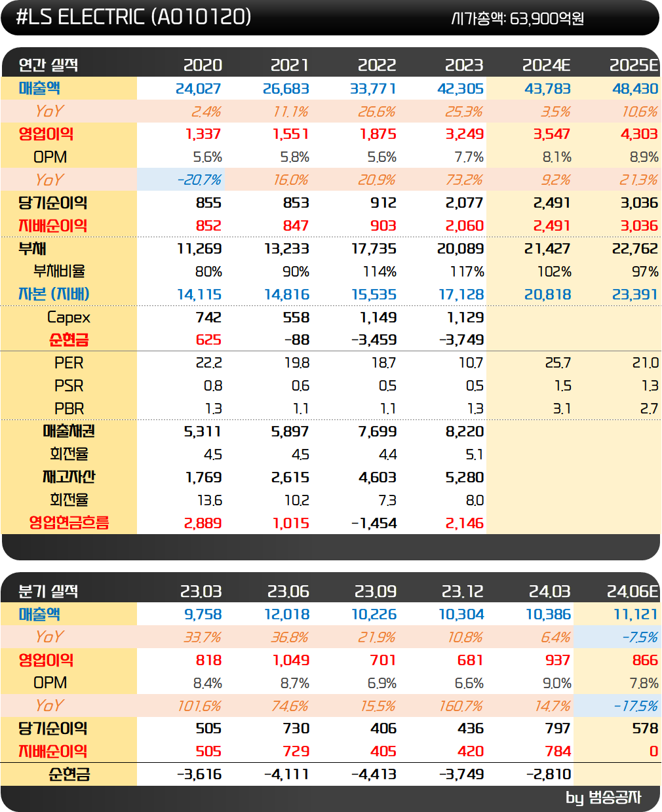Viewport: 662px width, 812px height.
Task: Click the 2023 liabilities value '20,089'
Action: 461,248
